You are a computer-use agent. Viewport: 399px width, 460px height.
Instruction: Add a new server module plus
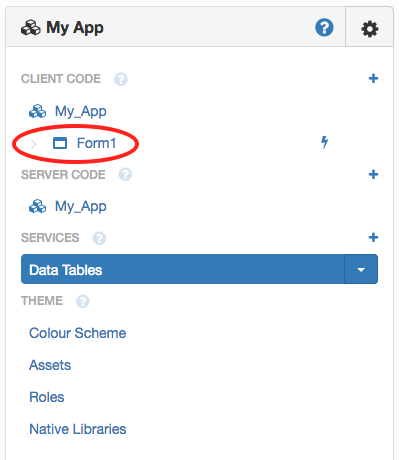point(373,174)
